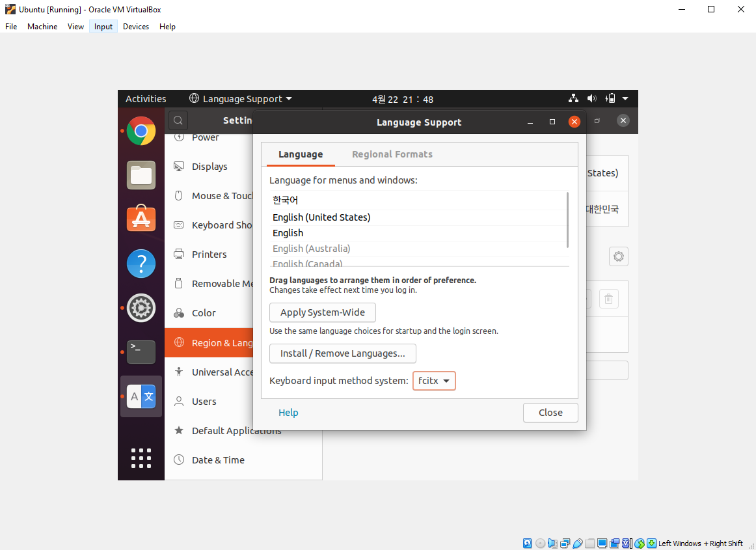Open Mouse & Touchpad in Settings sidebar

pyautogui.click(x=209, y=196)
